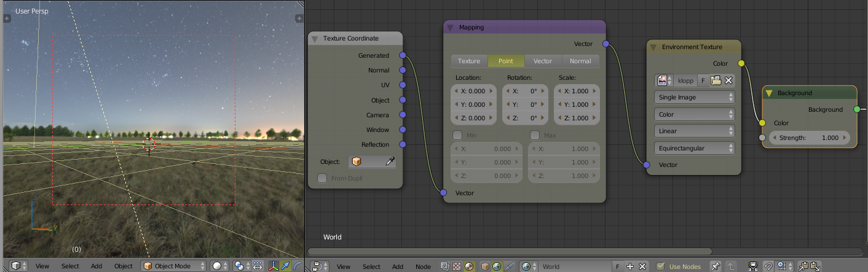Add a new World datablock with plus
The image size is (868, 272).
coord(630,266)
